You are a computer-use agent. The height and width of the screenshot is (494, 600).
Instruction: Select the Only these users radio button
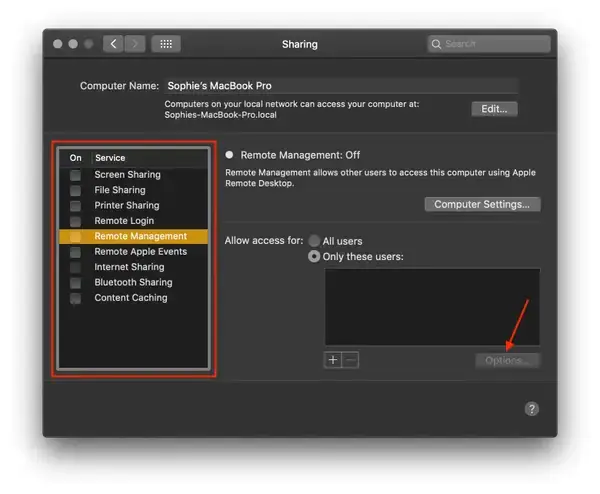(314, 256)
